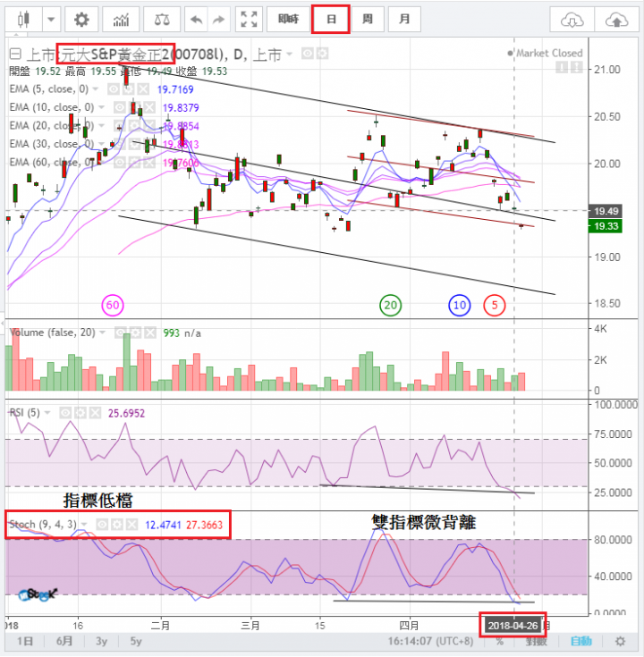644x657 pixels.
Task: Remove the EMA (5, close, 0) indicator
Action: click(143, 88)
